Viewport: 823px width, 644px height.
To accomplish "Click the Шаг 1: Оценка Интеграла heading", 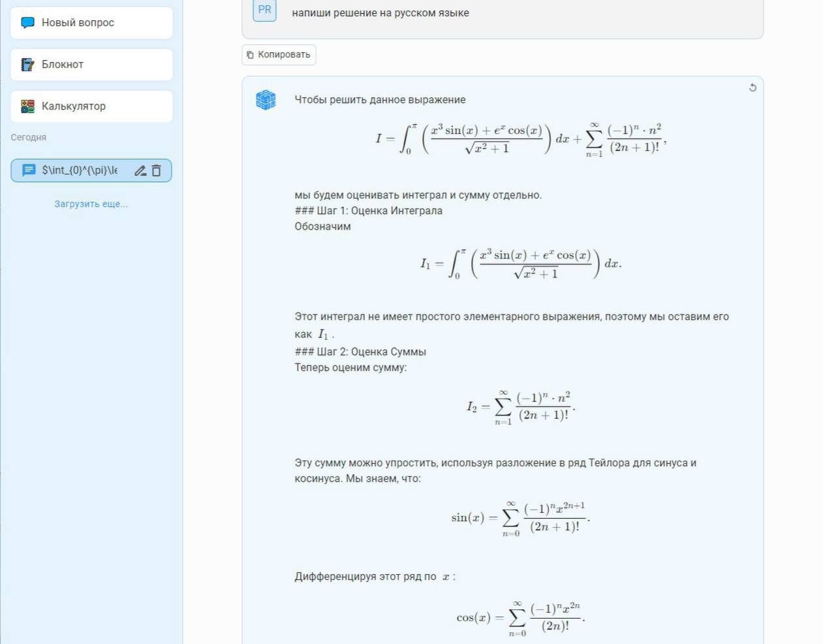I will point(379,211).
